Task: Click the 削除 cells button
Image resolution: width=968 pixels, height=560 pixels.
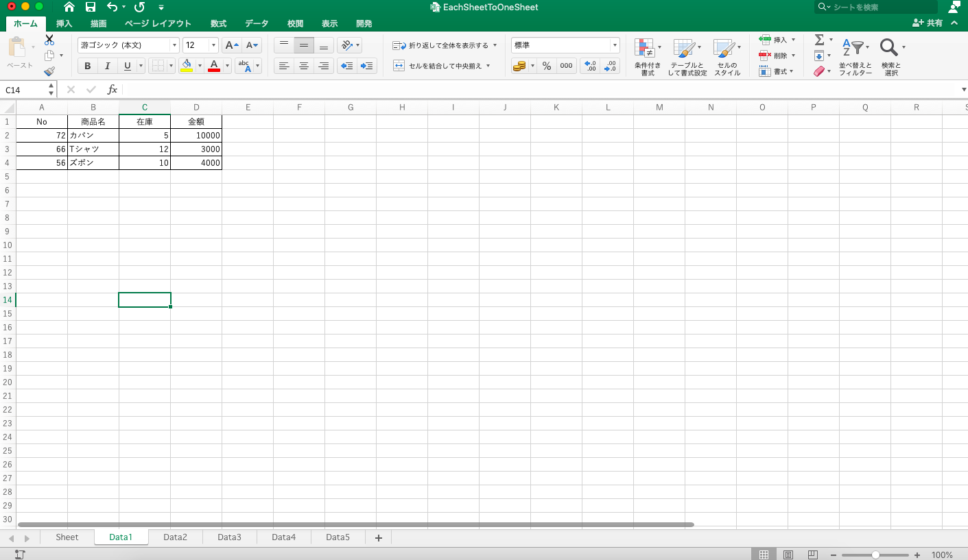Action: pyautogui.click(x=777, y=56)
